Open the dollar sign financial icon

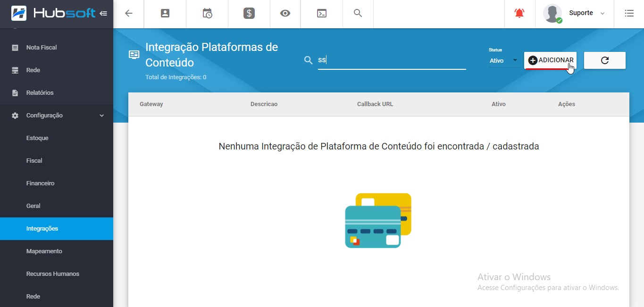click(249, 13)
